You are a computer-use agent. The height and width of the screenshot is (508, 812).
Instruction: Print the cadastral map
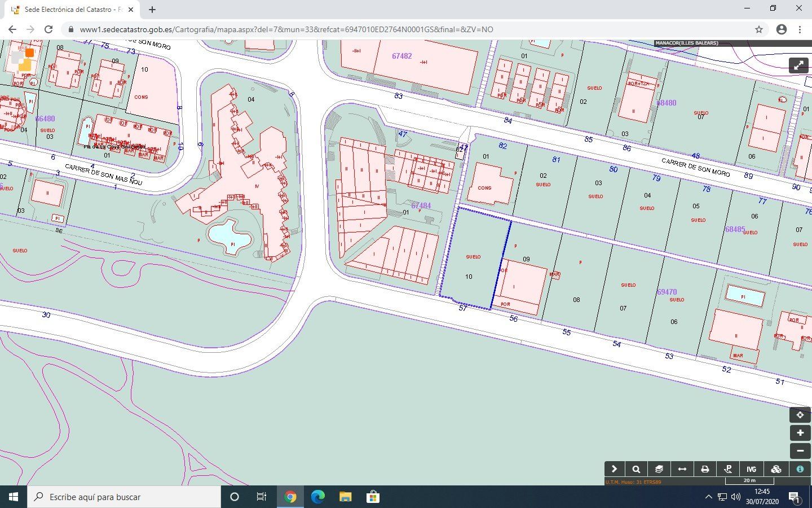tap(705, 469)
